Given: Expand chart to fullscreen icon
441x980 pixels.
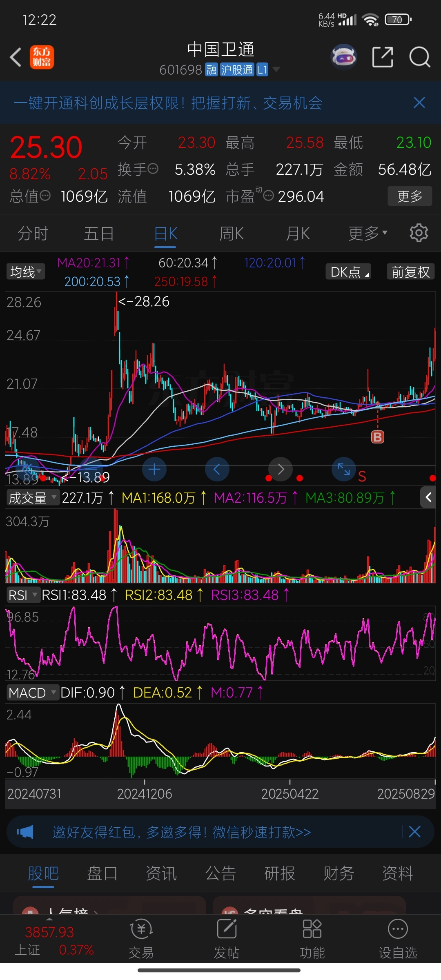Looking at the screenshot, I should tap(344, 470).
